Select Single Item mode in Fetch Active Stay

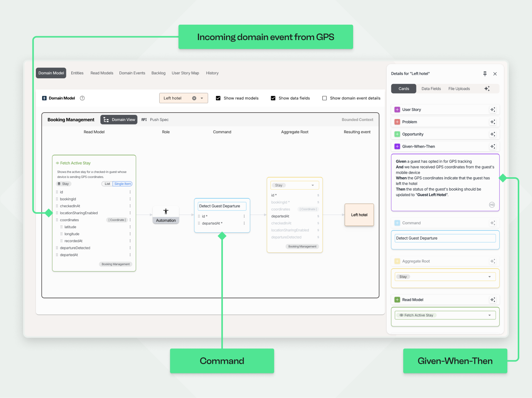click(123, 184)
